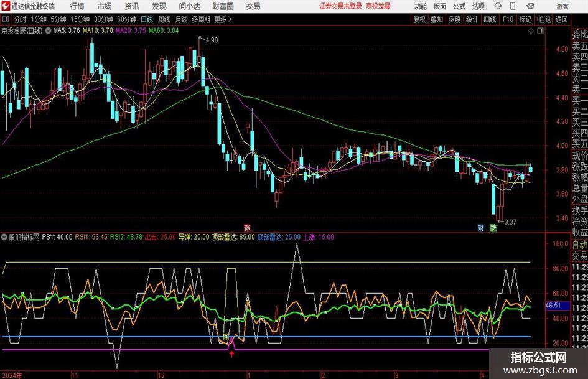Click the 统计 statistics button
Screen dimensions: 588x379
472,19
